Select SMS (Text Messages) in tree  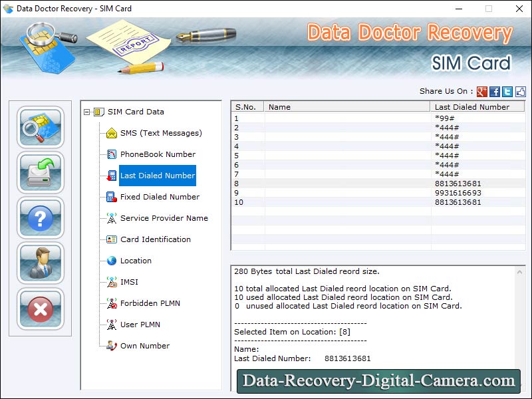point(160,133)
